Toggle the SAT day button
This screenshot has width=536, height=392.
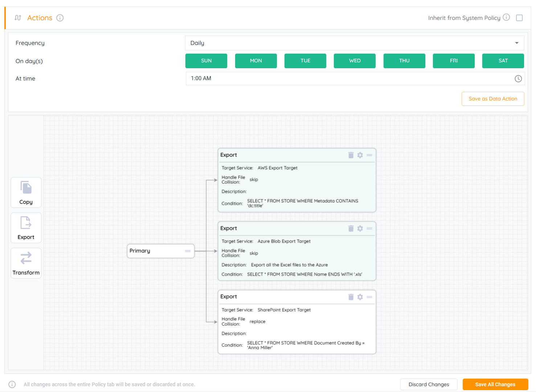coord(503,61)
